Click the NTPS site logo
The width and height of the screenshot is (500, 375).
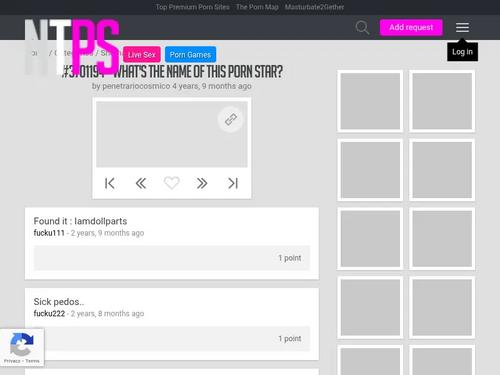click(72, 47)
